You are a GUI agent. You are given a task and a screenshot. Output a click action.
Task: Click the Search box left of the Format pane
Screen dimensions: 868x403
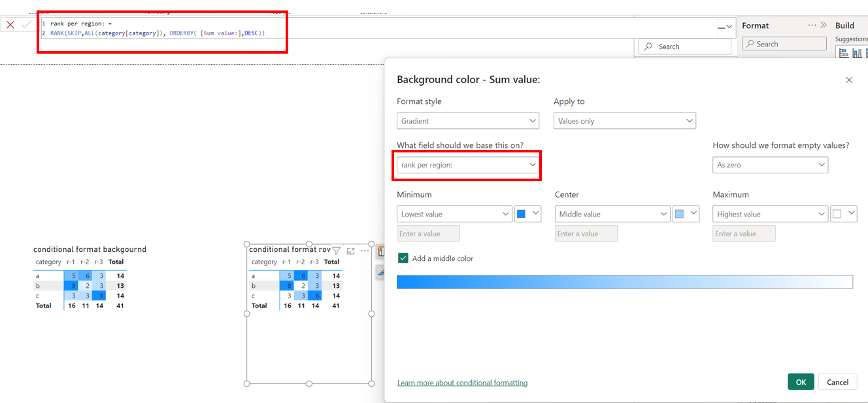coord(685,46)
